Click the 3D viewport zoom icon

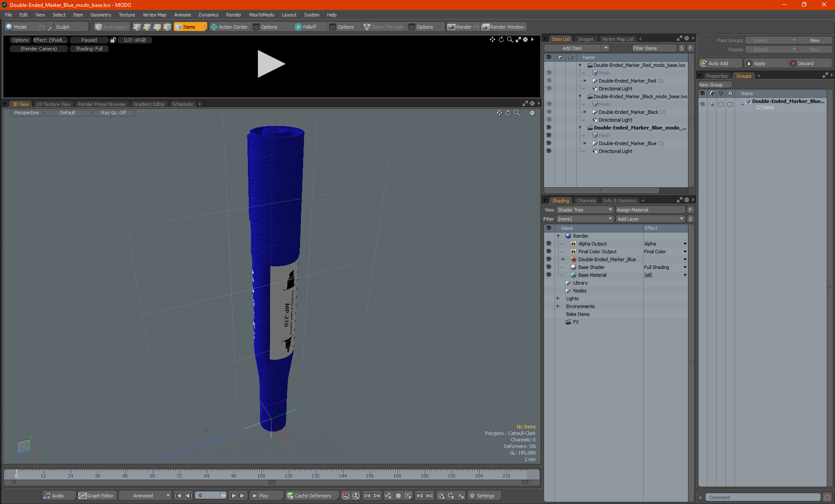click(x=517, y=113)
